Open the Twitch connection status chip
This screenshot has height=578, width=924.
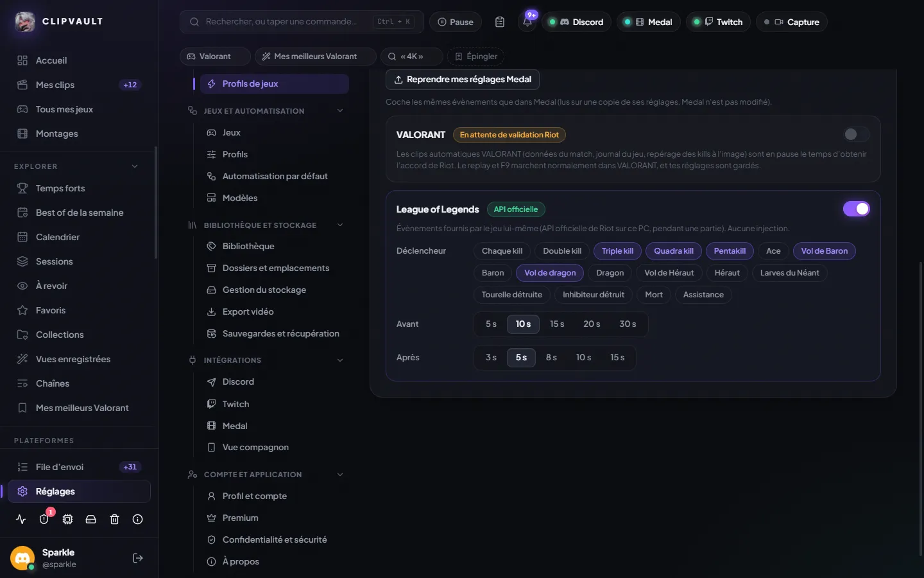718,22
